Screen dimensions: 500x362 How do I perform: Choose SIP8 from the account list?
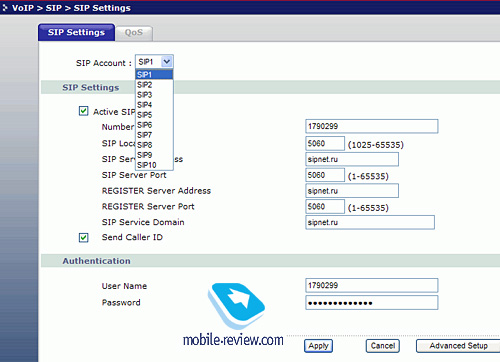(x=154, y=145)
